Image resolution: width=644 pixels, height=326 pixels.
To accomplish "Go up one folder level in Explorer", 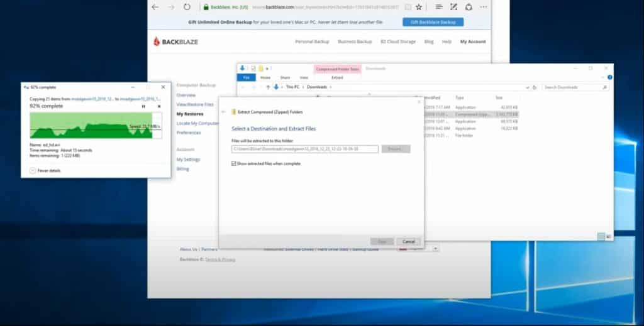I will [268, 87].
